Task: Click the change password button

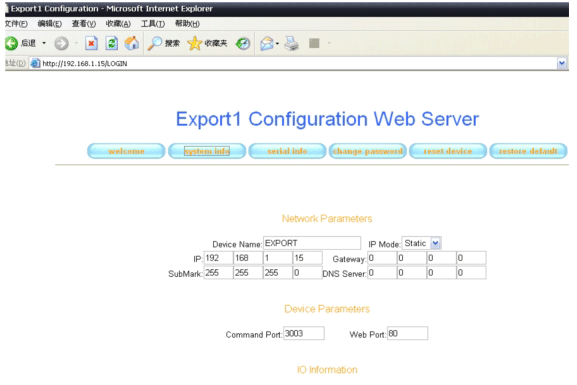Action: [368, 151]
